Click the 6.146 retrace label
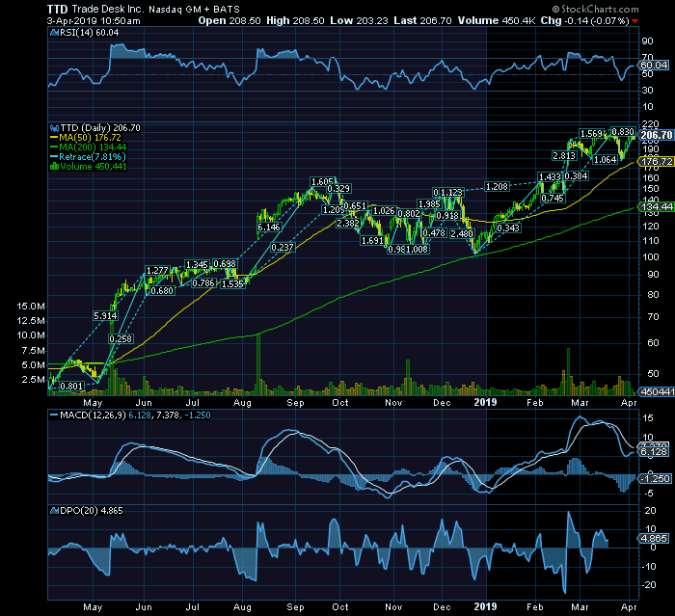Viewport: 675px width, 616px height. tap(269, 228)
